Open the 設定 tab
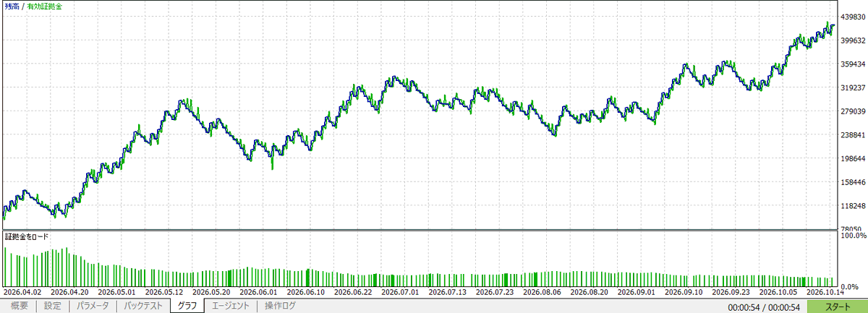868x313 pixels. (x=52, y=306)
